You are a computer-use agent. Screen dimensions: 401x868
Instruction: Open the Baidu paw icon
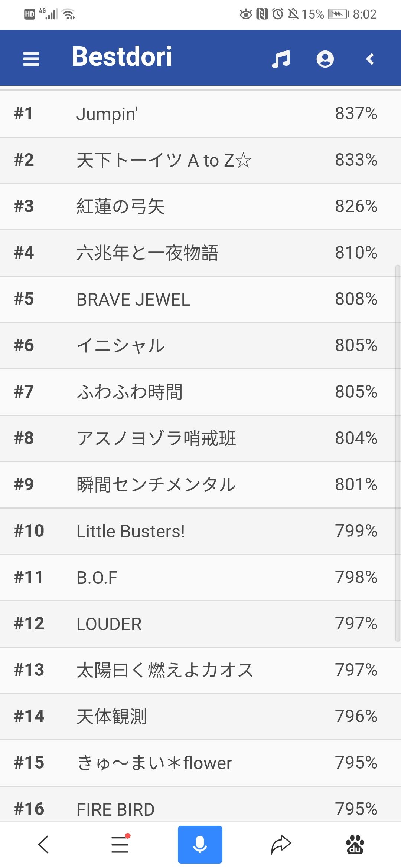355,845
